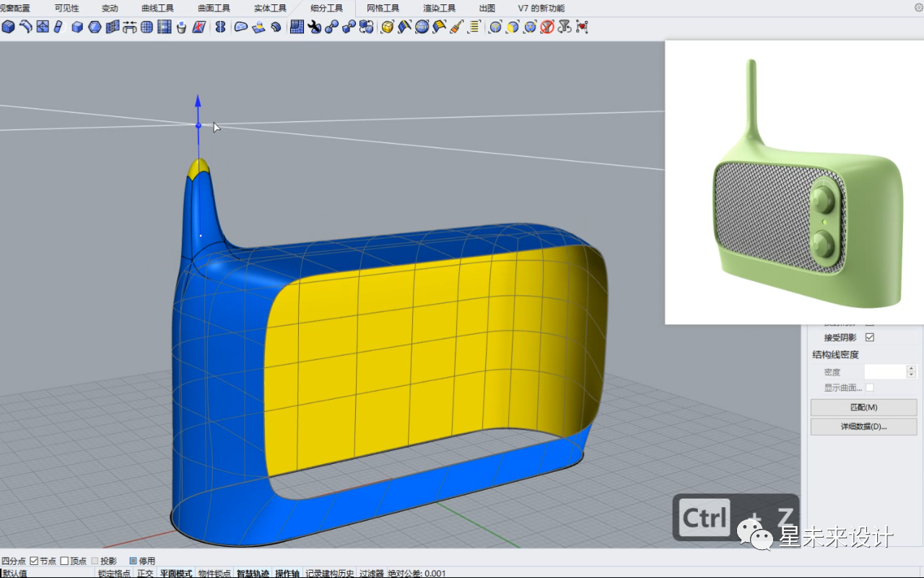The height and width of the screenshot is (578, 924).
Task: Select the blue sphere grid icon
Action: tap(147, 27)
